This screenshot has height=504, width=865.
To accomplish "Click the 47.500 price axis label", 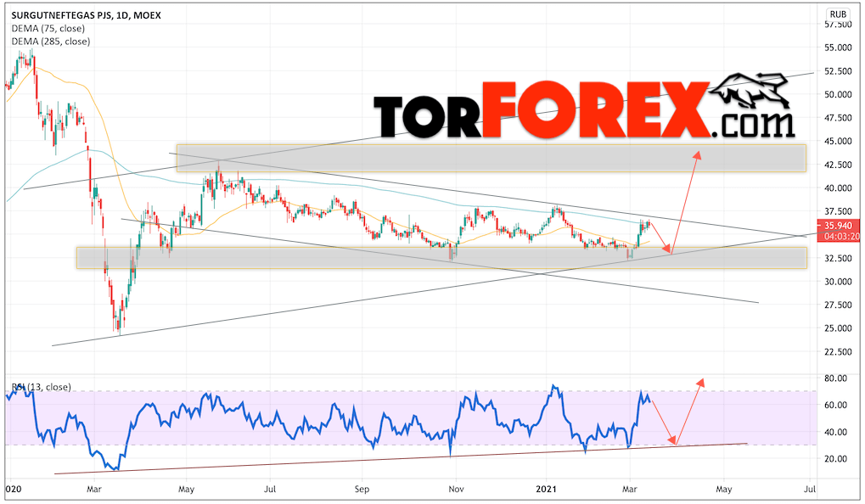I will 838,118.
